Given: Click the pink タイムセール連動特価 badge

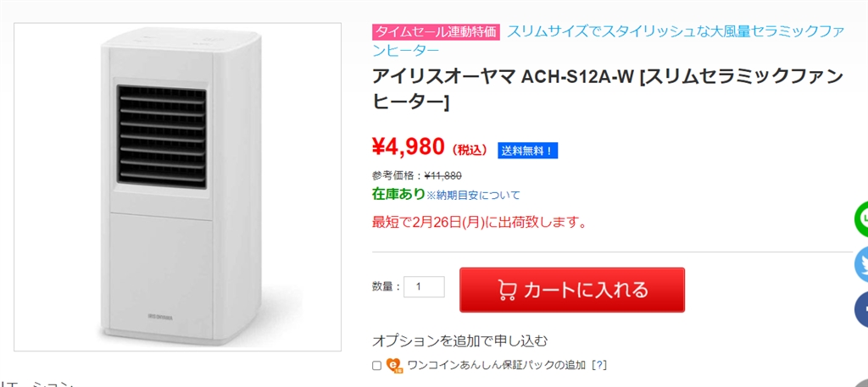Looking at the screenshot, I should click(436, 32).
